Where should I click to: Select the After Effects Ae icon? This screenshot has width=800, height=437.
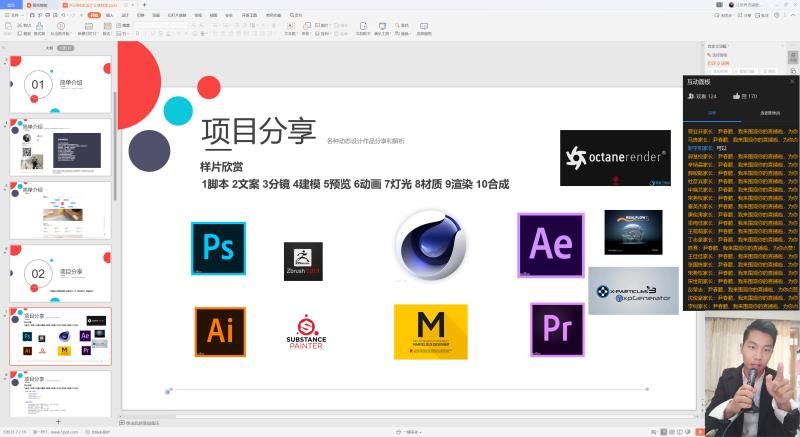point(550,245)
